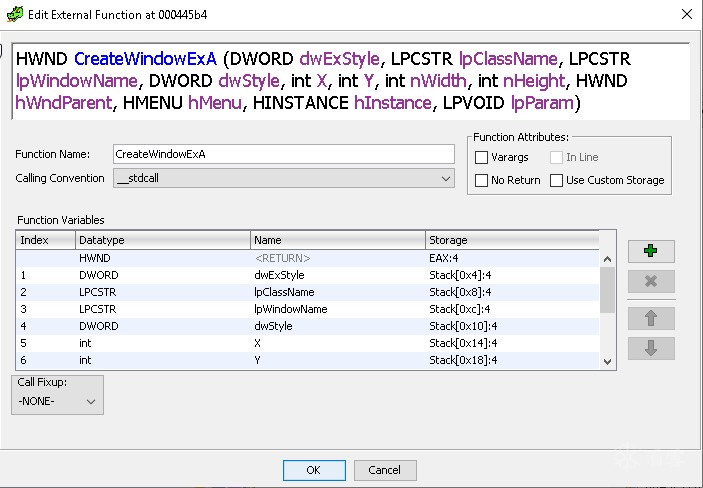The width and height of the screenshot is (703, 488).
Task: Click the X remove-parameter icon
Action: (x=651, y=281)
